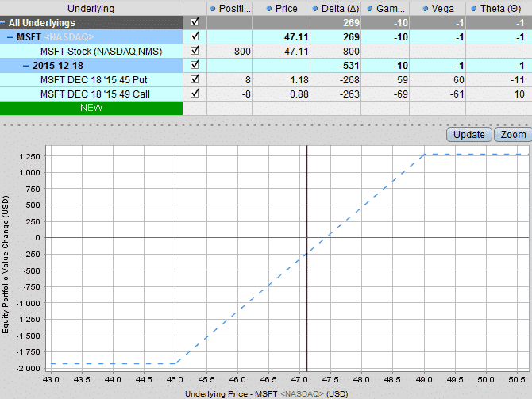This screenshot has height=399, width=532.
Task: Click the 1,250 label on the y-axis
Action: 30,156
